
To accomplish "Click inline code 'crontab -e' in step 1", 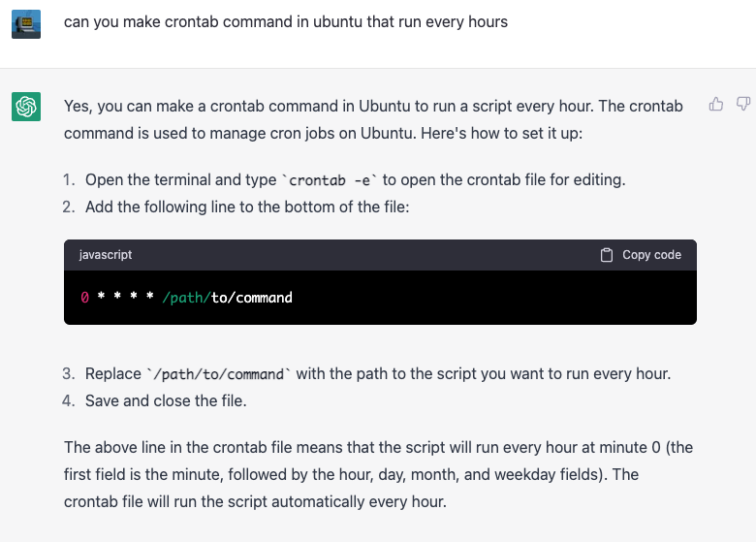I will 330,180.
